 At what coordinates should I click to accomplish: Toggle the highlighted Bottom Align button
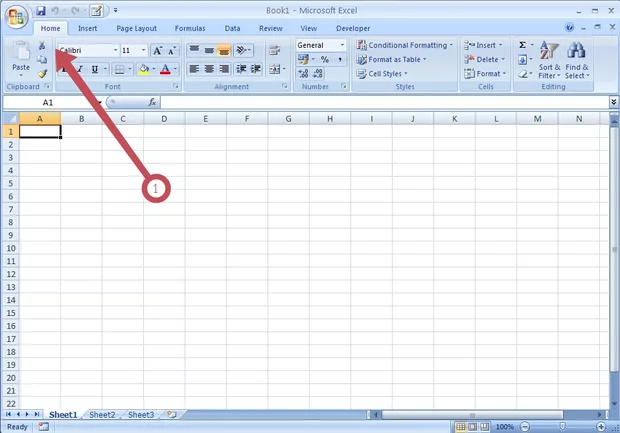click(x=224, y=50)
